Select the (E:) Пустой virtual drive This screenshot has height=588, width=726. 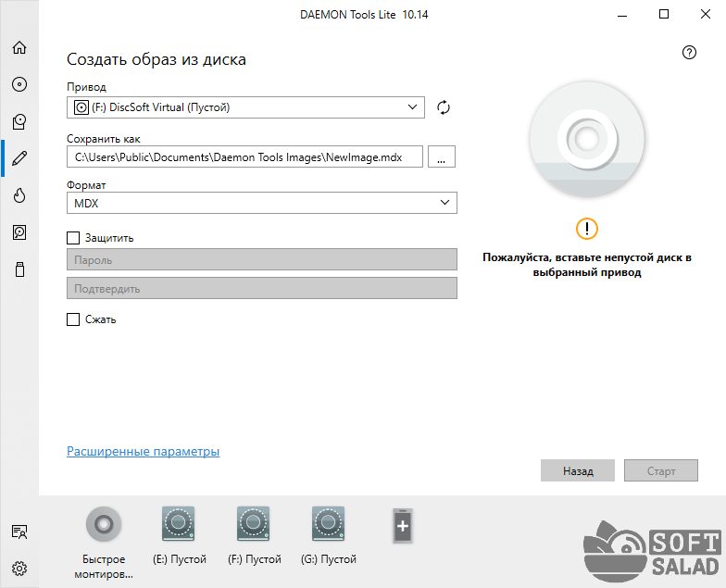point(178,524)
